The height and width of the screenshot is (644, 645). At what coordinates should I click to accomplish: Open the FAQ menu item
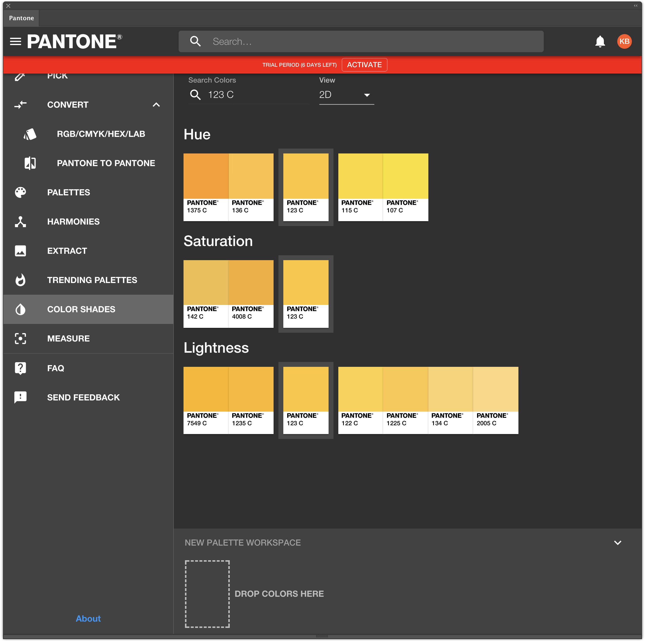click(x=88, y=368)
